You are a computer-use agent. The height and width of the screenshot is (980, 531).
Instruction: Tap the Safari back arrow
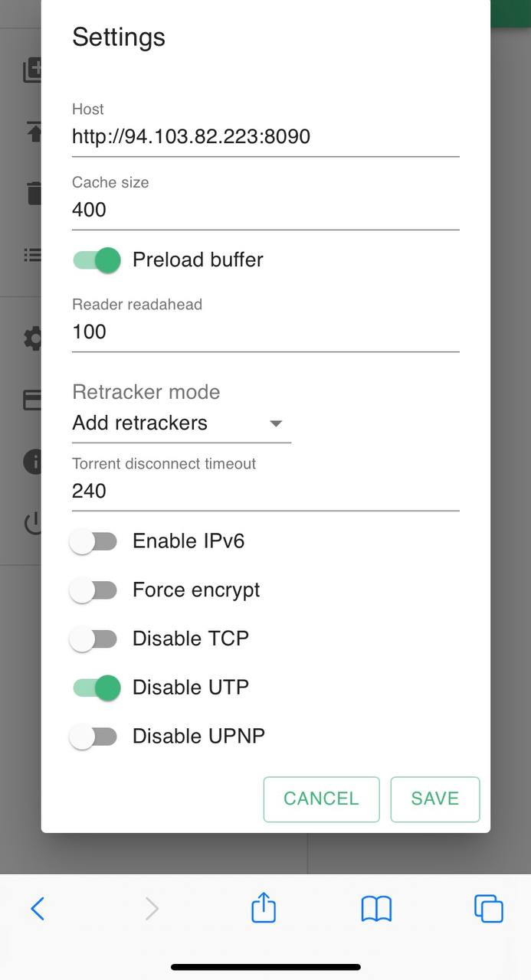coord(38,909)
